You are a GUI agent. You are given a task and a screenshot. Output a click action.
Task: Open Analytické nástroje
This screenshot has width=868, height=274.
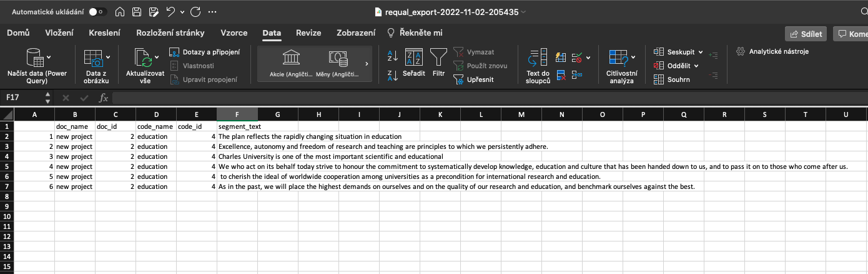(772, 51)
